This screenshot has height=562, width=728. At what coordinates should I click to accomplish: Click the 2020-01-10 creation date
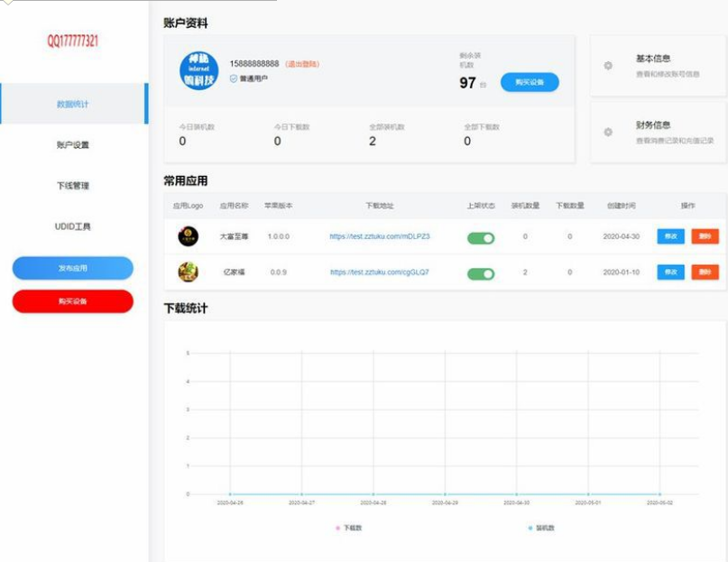click(622, 272)
